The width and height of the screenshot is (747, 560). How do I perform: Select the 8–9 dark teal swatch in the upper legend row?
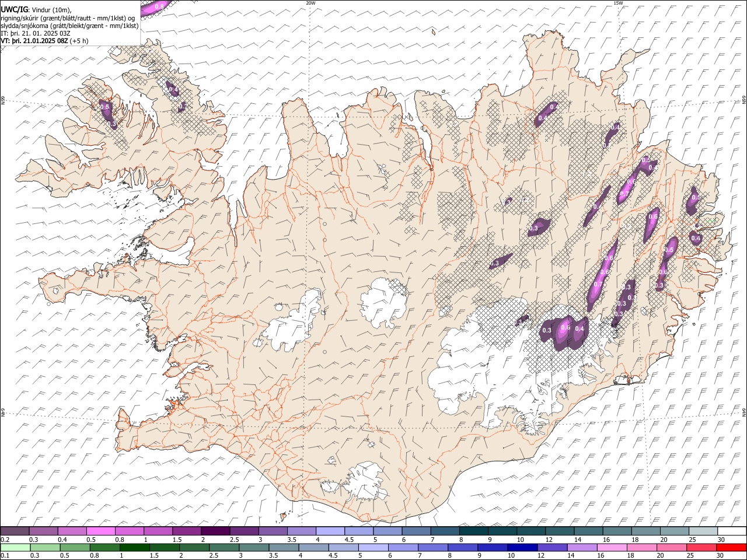pos(473,531)
